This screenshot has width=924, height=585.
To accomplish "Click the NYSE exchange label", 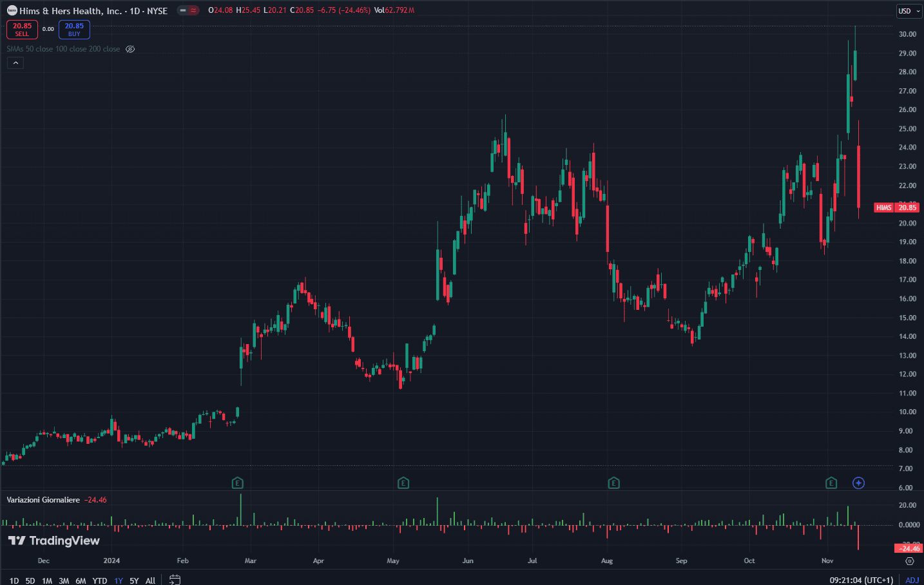I will click(157, 11).
